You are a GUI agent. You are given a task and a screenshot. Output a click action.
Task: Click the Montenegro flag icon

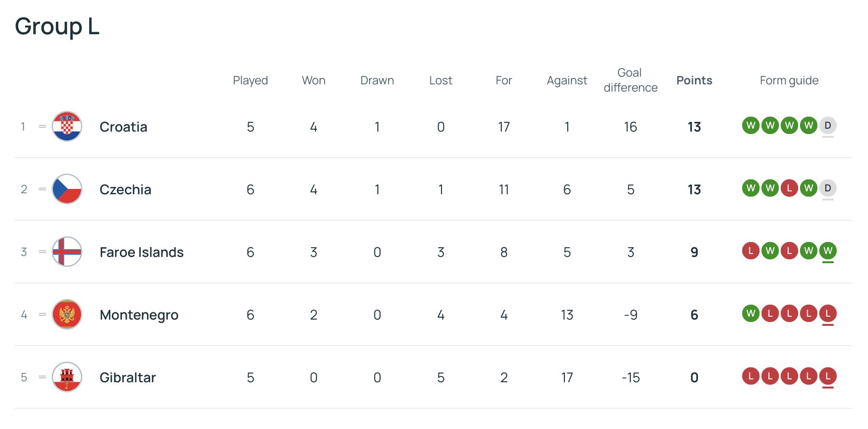[x=67, y=314]
